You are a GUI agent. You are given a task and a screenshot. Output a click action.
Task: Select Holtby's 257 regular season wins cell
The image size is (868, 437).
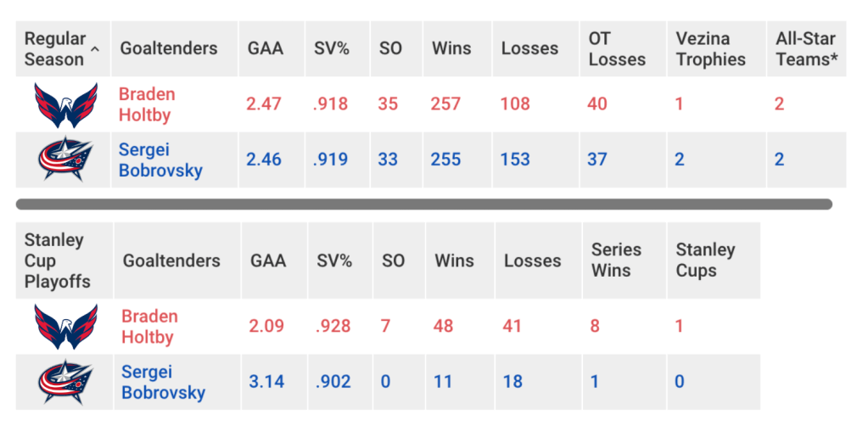pos(445,104)
